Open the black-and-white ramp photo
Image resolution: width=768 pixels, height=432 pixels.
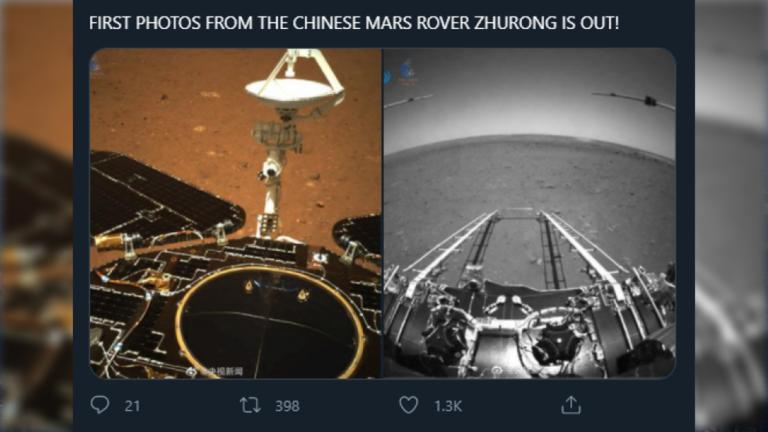pos(529,213)
